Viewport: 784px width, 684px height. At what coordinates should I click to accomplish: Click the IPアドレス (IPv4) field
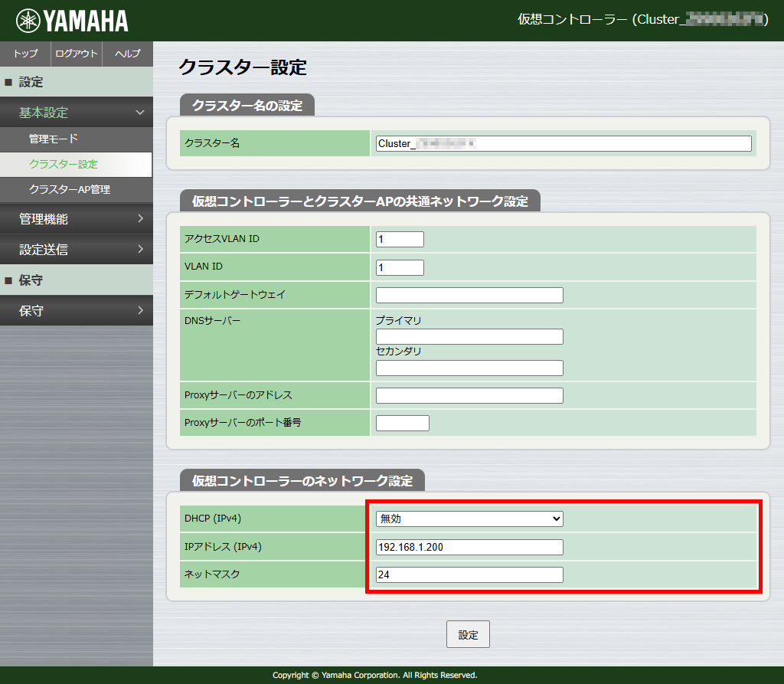[x=469, y=547]
